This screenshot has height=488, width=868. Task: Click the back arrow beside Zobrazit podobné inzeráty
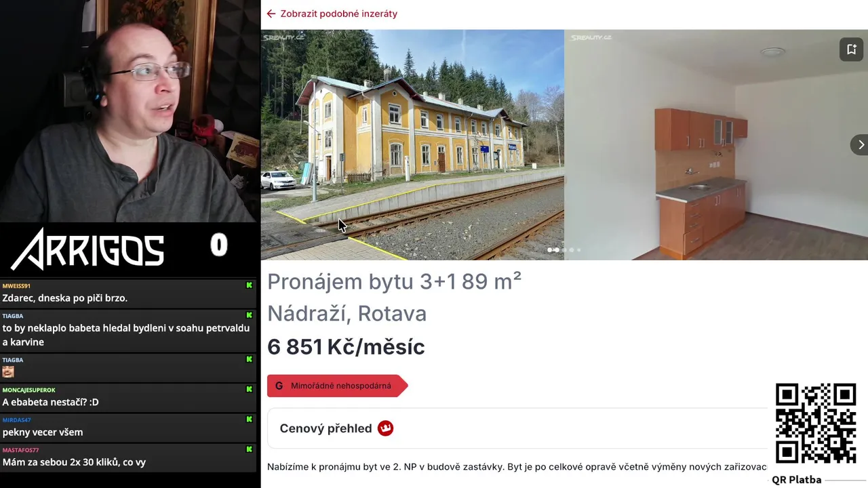click(271, 14)
